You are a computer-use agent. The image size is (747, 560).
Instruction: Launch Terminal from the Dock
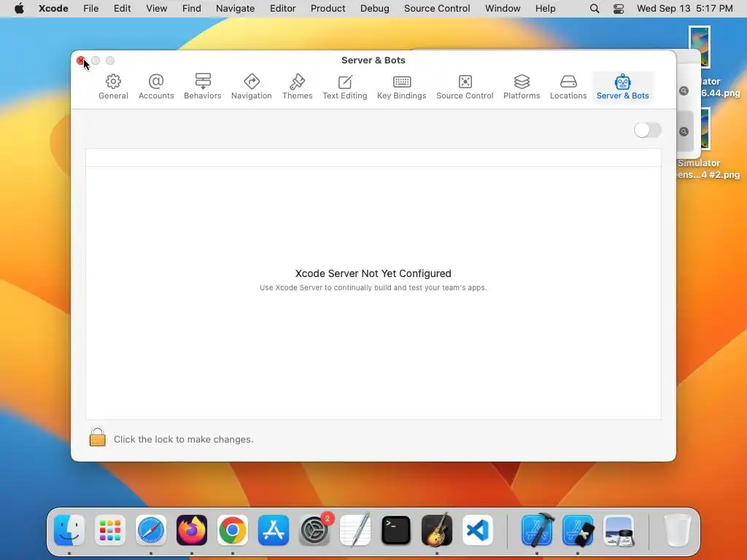(396, 530)
